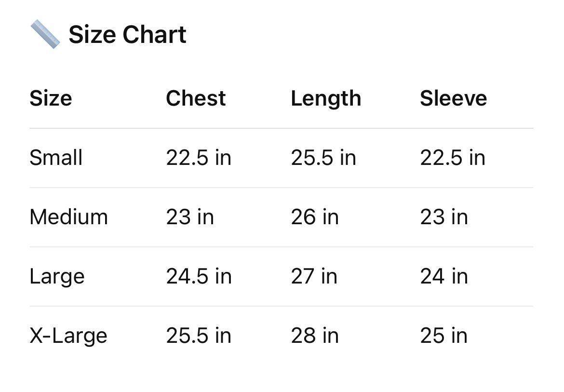Click the X-Large size row label
The height and width of the screenshot is (392, 564).
pyautogui.click(x=68, y=336)
